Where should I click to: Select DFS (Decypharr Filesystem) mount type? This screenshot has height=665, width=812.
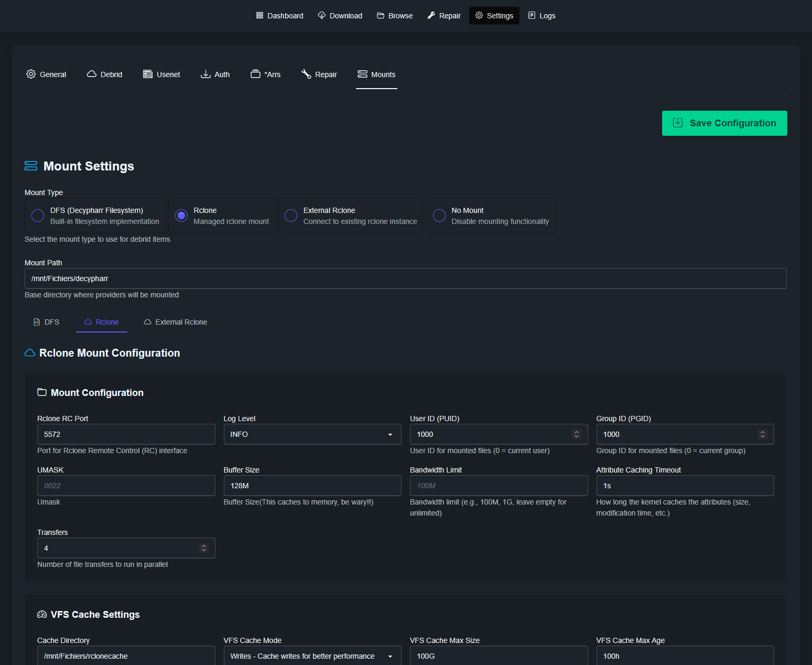[38, 216]
